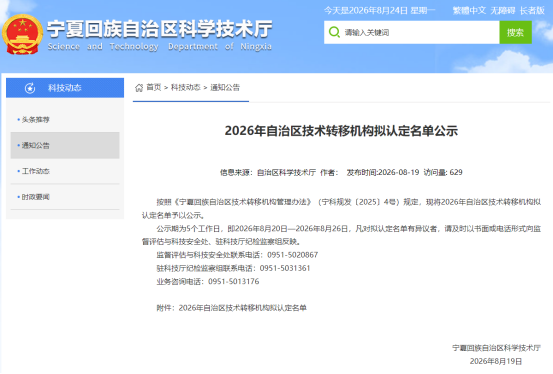The image size is (553, 374).
Task: Click the site title 宁夏回族自治区科学技术厅
Action: tap(160, 29)
